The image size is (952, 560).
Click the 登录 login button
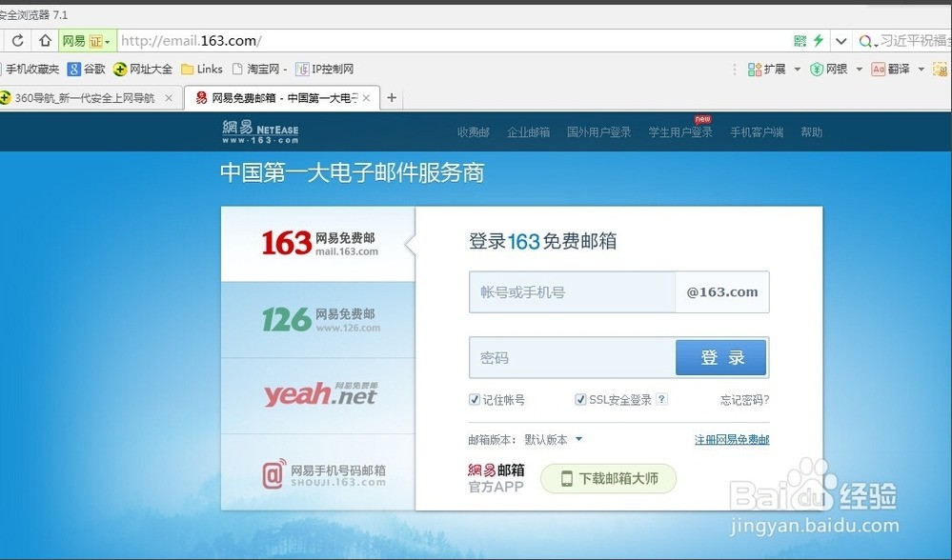click(720, 357)
